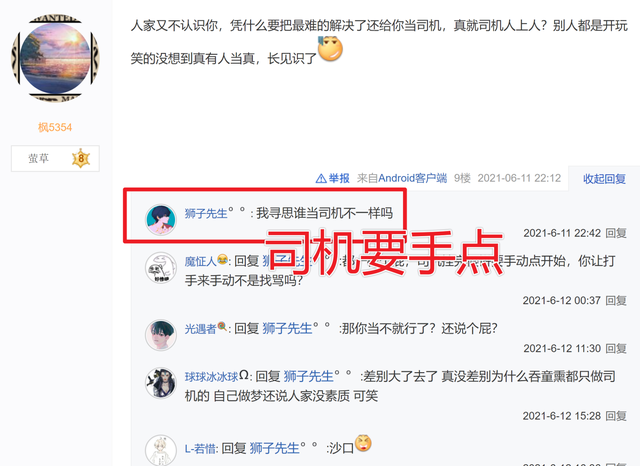Reply to the 15:28 comment
The height and width of the screenshot is (466, 640).
click(616, 416)
